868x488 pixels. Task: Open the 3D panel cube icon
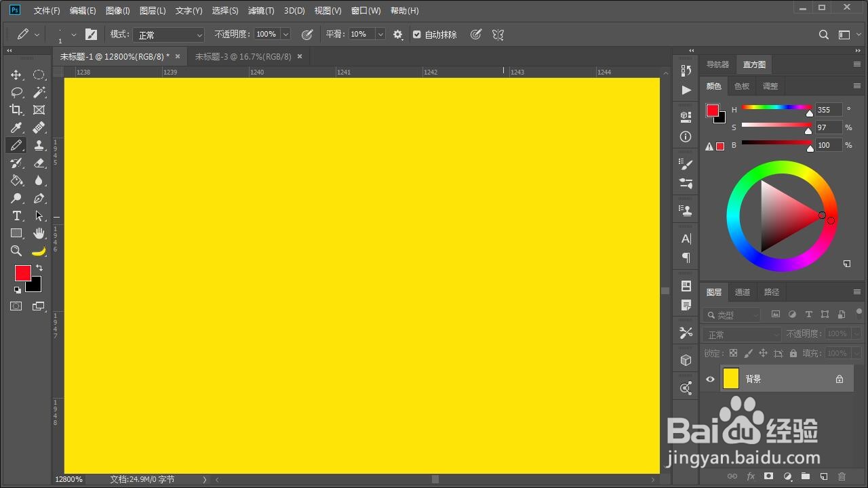click(x=686, y=360)
